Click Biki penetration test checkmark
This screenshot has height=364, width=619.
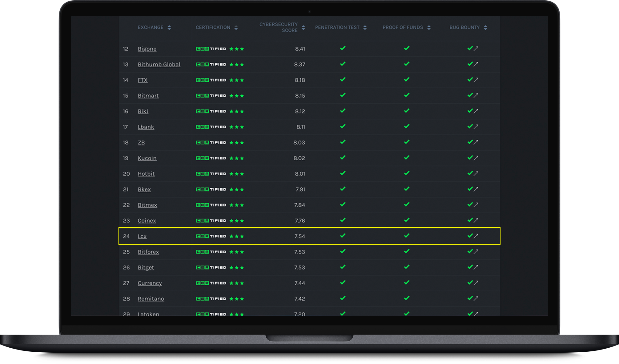click(x=343, y=111)
